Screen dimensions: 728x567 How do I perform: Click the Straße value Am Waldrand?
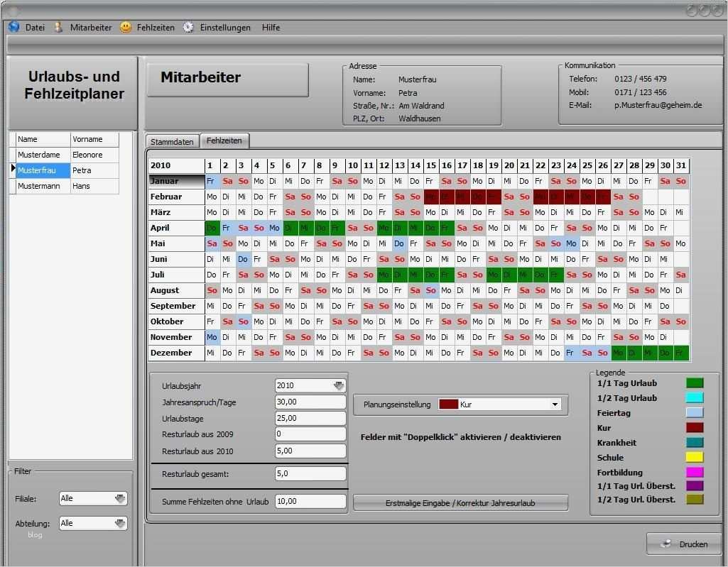click(421, 106)
